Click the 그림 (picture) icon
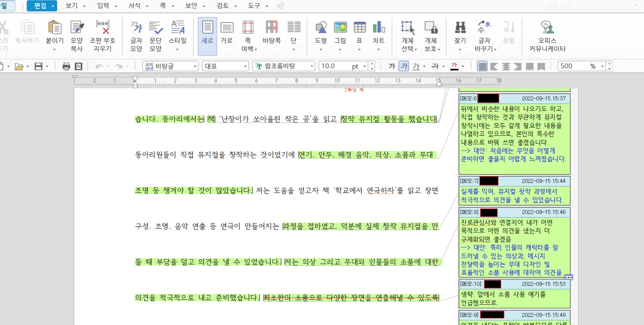Image resolution: width=644 pixels, height=325 pixels. pos(340,28)
